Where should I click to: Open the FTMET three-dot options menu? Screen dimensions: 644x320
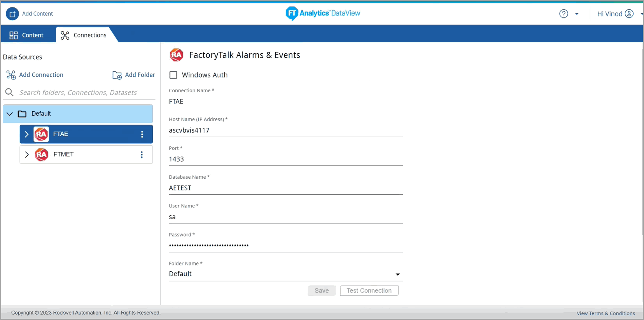tap(142, 155)
